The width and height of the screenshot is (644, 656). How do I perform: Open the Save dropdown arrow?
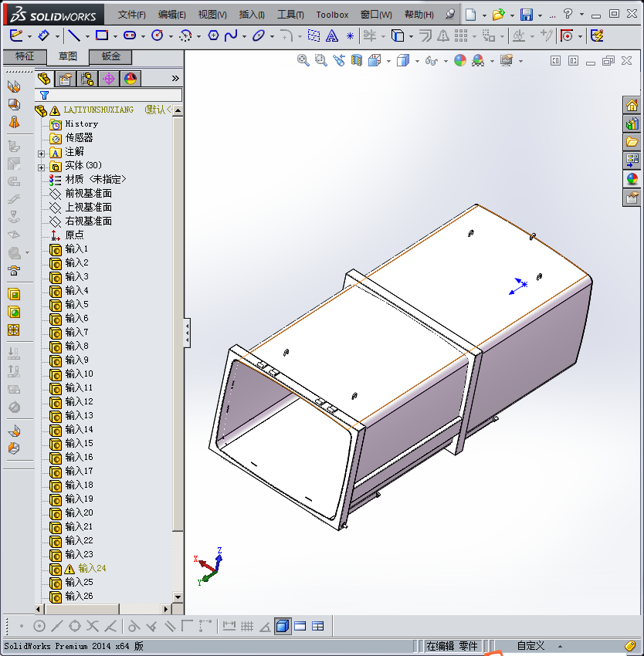[540, 15]
